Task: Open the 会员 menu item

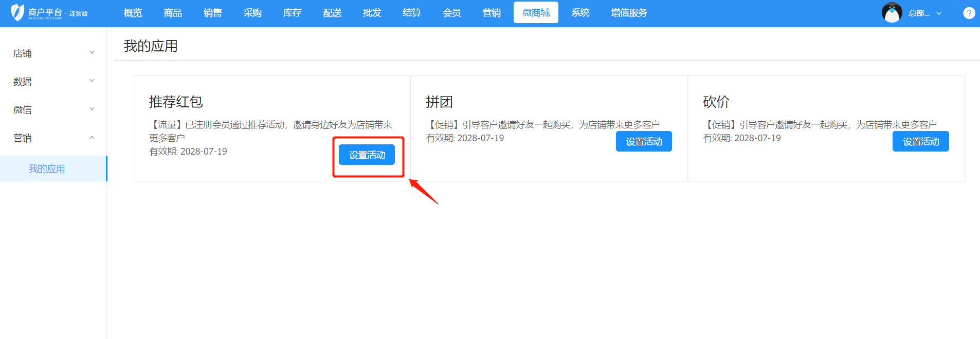Action: [x=451, y=13]
